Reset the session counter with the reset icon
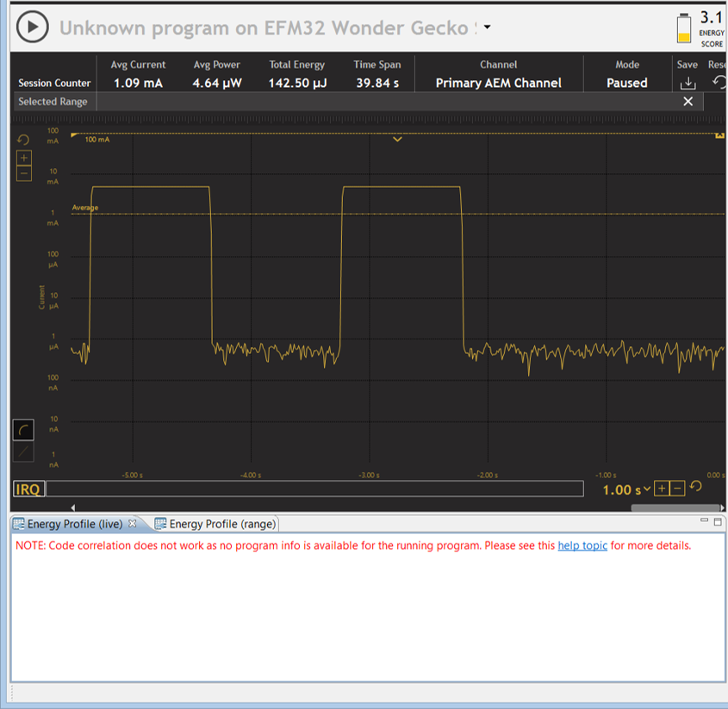 point(719,82)
